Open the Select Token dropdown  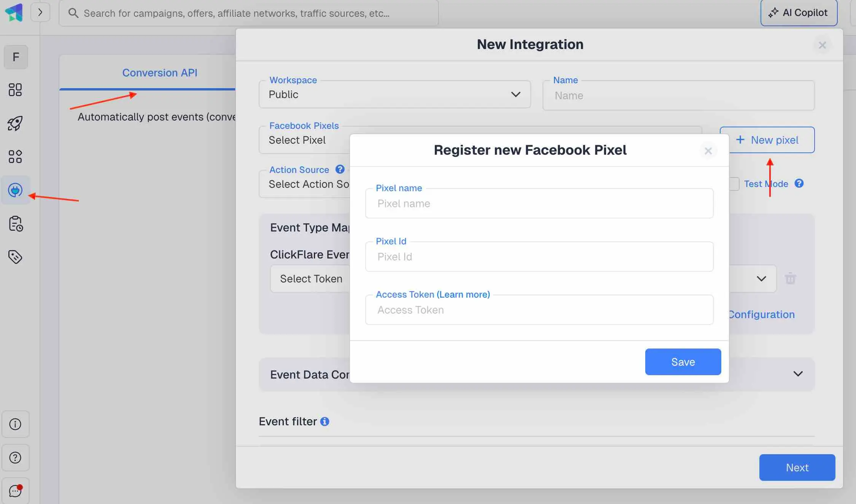(x=310, y=279)
